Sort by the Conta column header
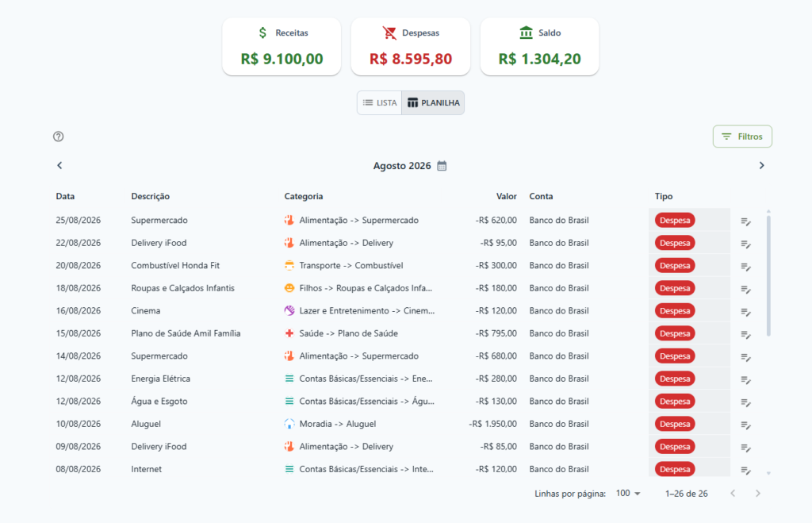Screen dimensions: 812x523 tap(541, 197)
